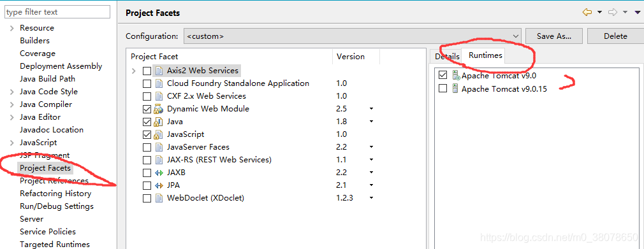
Task: Click the Cloud Foundry Standalone Application icon
Action: click(x=159, y=83)
